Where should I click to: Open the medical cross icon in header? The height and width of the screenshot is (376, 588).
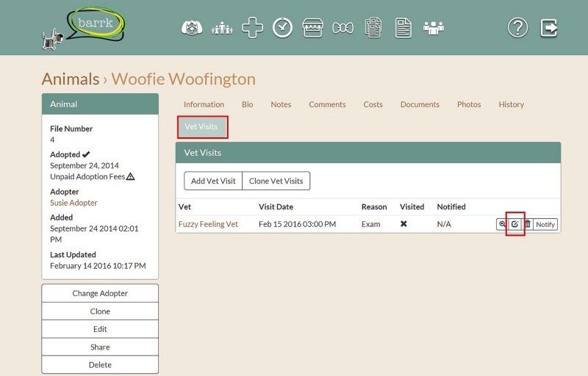(x=252, y=28)
